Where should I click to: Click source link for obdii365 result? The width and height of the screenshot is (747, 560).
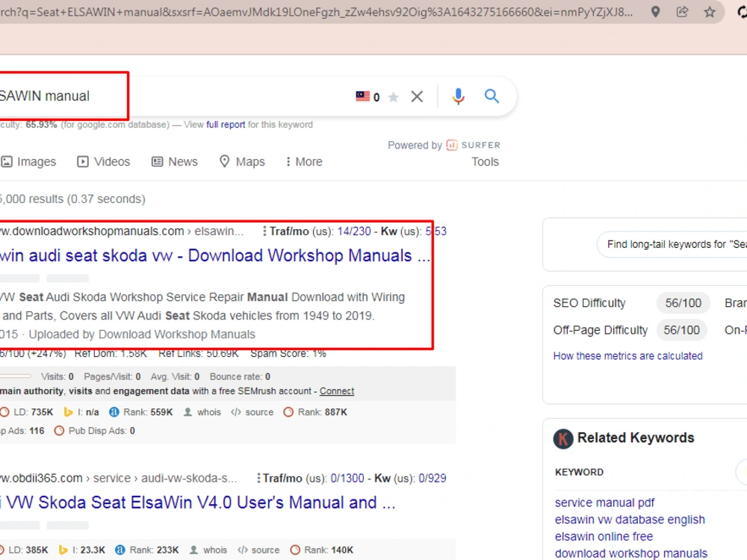coord(265,550)
